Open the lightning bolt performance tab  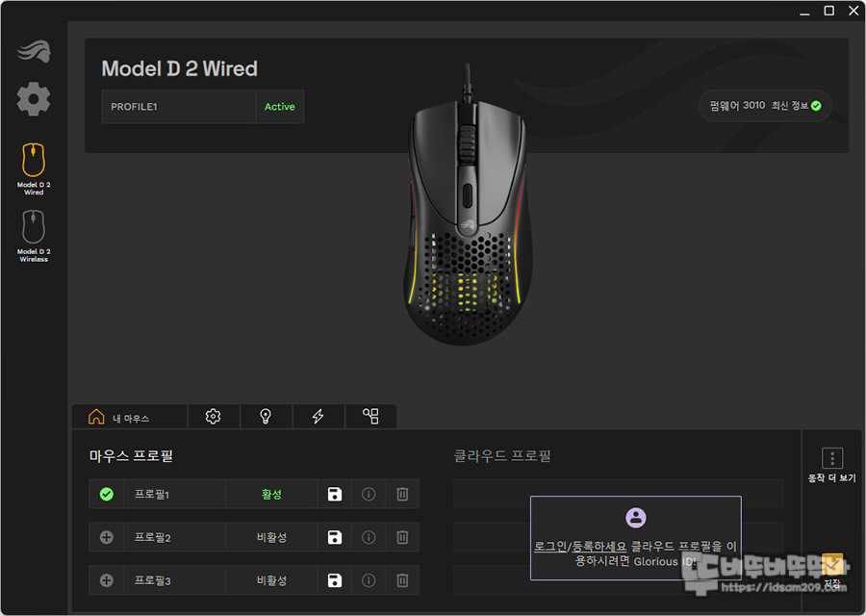pyautogui.click(x=318, y=417)
